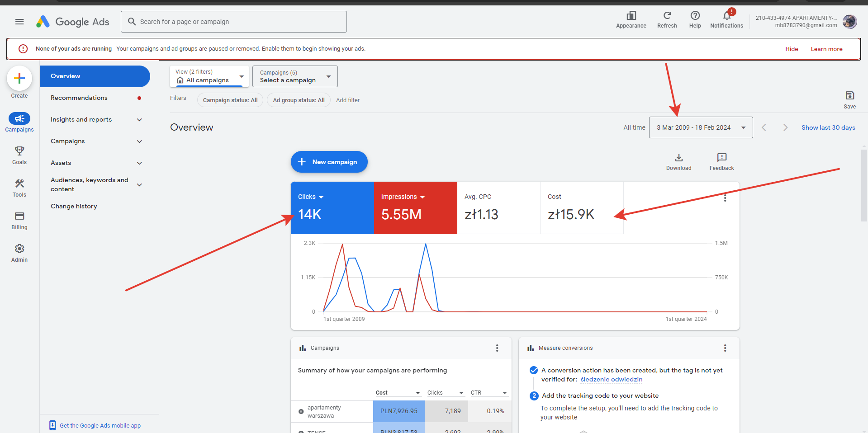
Task: Open the View All campaigns dropdown
Action: pyautogui.click(x=209, y=76)
